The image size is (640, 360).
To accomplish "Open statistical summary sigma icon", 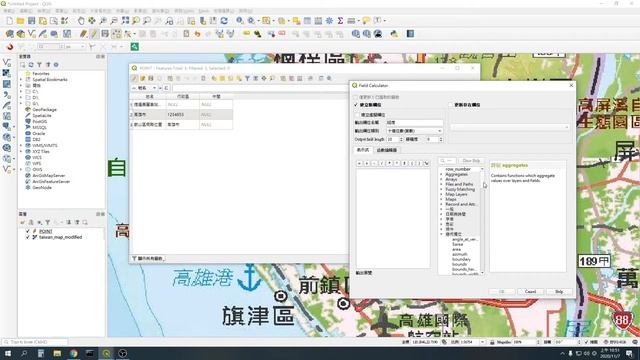I will pos(340,21).
